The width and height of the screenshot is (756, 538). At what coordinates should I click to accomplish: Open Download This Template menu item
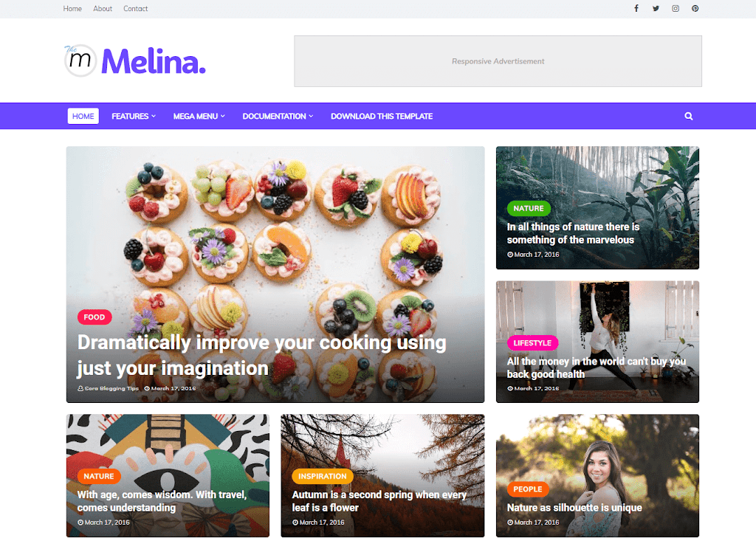pyautogui.click(x=382, y=116)
